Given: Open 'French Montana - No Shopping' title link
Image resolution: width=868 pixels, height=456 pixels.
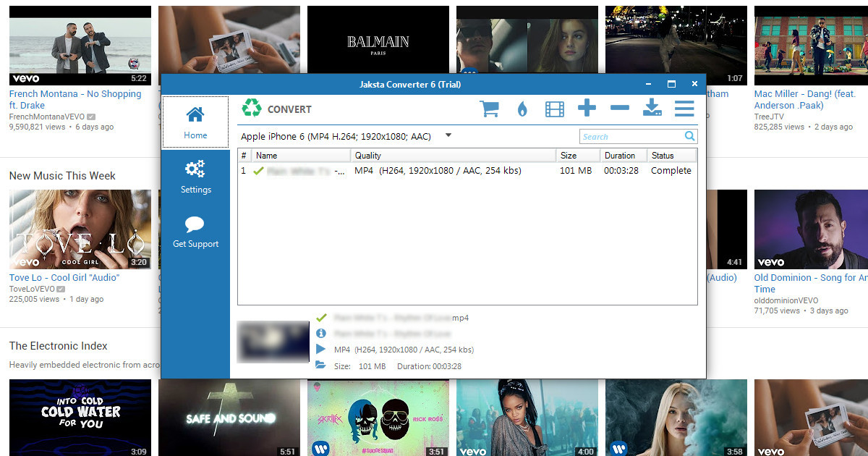Looking at the screenshot, I should point(75,100).
